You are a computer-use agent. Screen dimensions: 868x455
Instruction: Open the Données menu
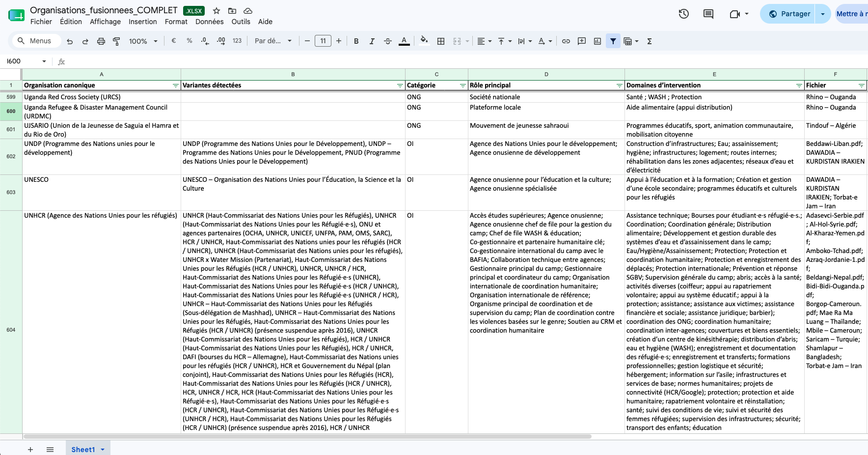pos(210,22)
